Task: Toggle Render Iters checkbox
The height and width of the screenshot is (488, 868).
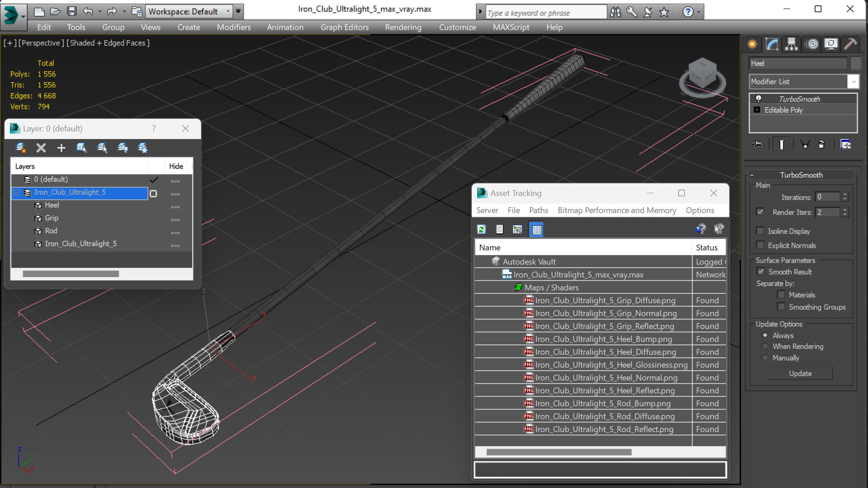Action: tap(760, 211)
